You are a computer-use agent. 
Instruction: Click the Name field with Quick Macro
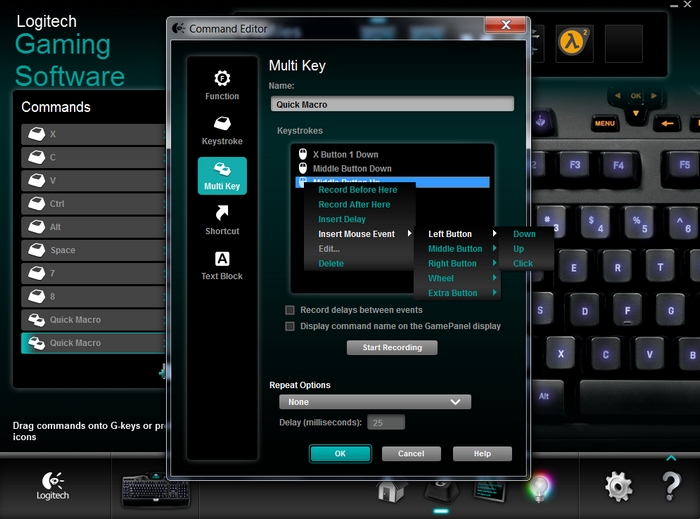coord(392,104)
